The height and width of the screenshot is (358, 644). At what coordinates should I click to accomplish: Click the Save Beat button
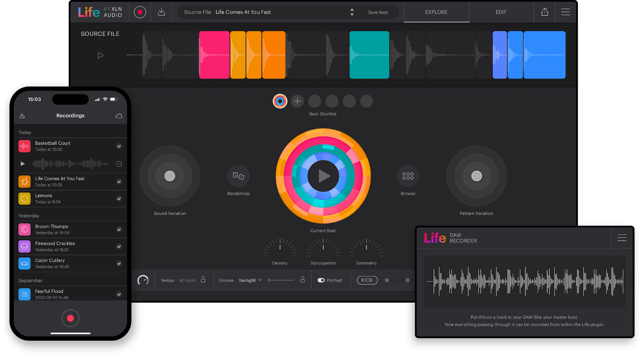(x=378, y=12)
